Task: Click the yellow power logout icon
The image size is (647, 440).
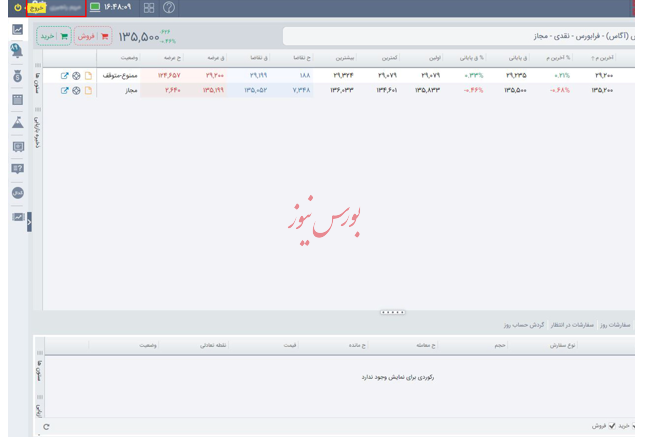Action: [x=18, y=8]
